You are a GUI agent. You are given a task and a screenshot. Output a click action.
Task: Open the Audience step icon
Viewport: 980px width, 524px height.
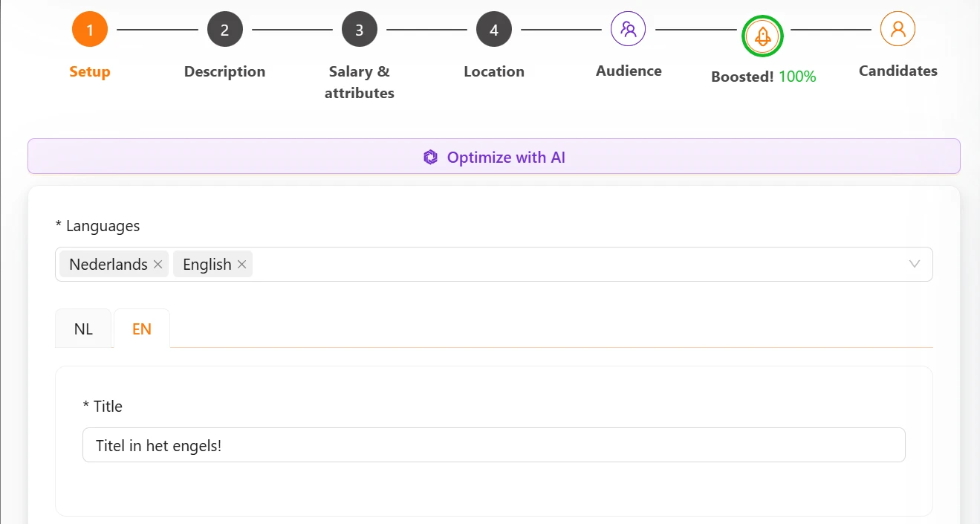point(629,29)
